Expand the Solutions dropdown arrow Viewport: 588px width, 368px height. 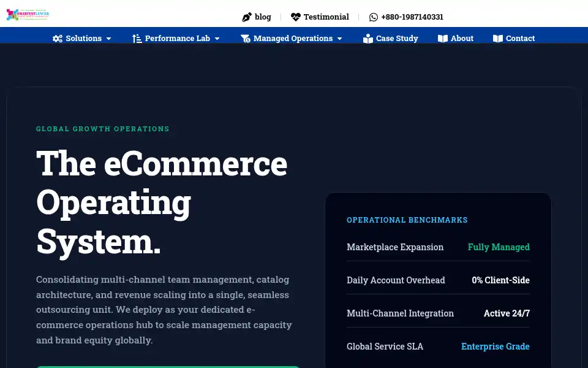point(109,39)
